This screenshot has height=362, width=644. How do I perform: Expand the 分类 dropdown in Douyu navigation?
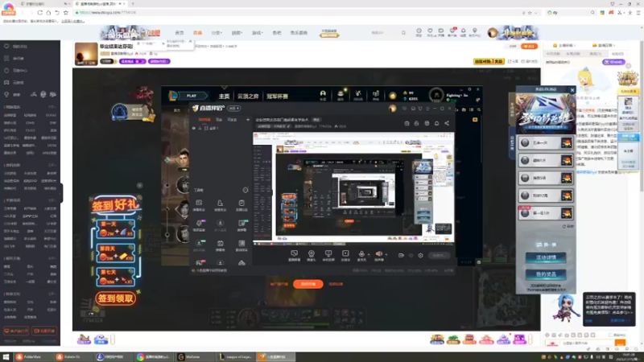coord(217,33)
